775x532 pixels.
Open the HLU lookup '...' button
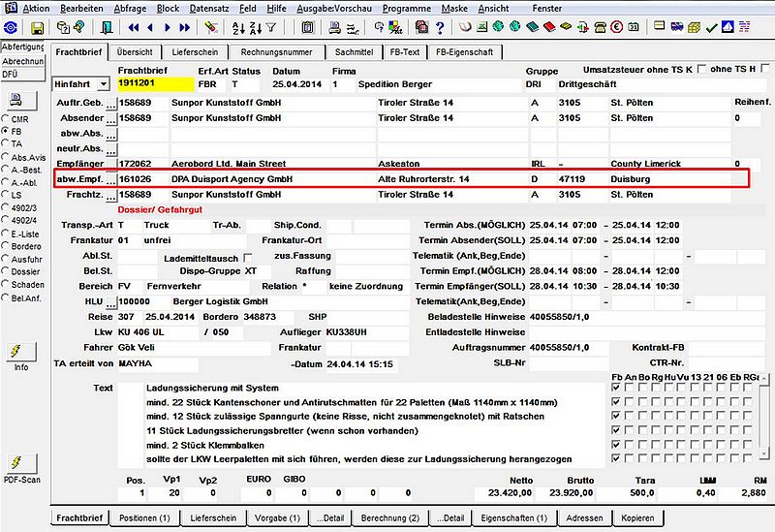pos(111,302)
